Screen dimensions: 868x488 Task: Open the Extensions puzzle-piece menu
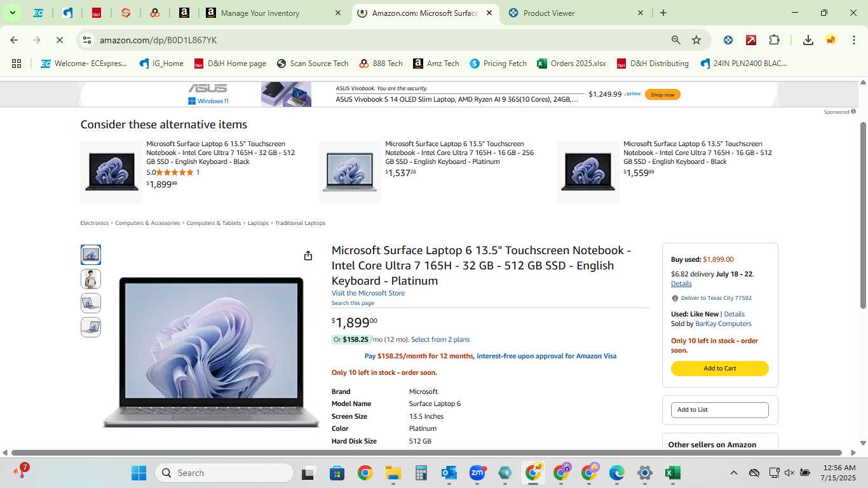coord(774,40)
